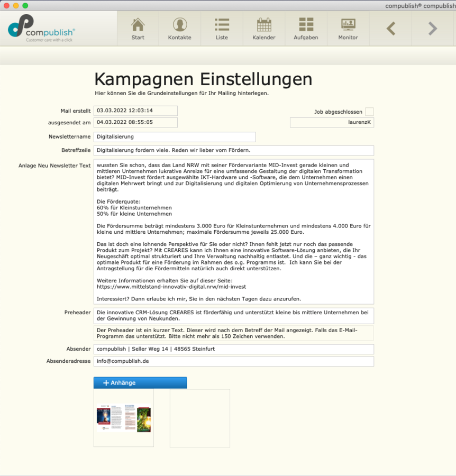Screen dimensions: 456x476
Task: Click the Absenderadresse field info@compublish.de
Action: (234, 361)
